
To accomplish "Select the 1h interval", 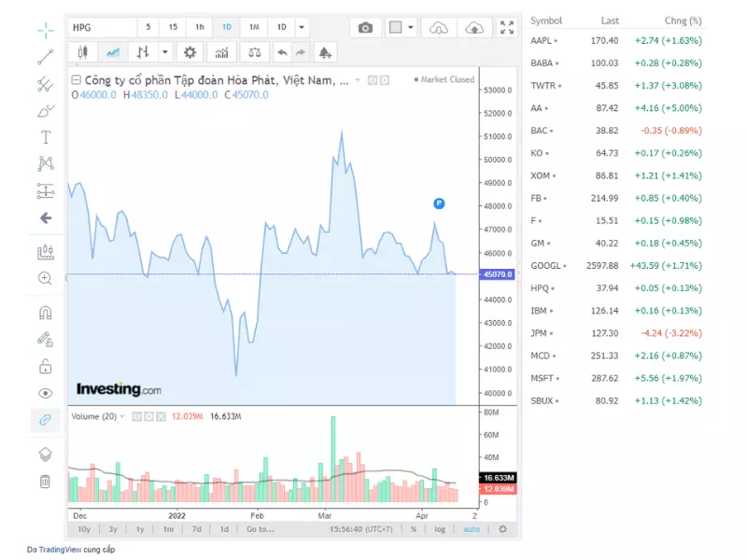I will tap(200, 27).
